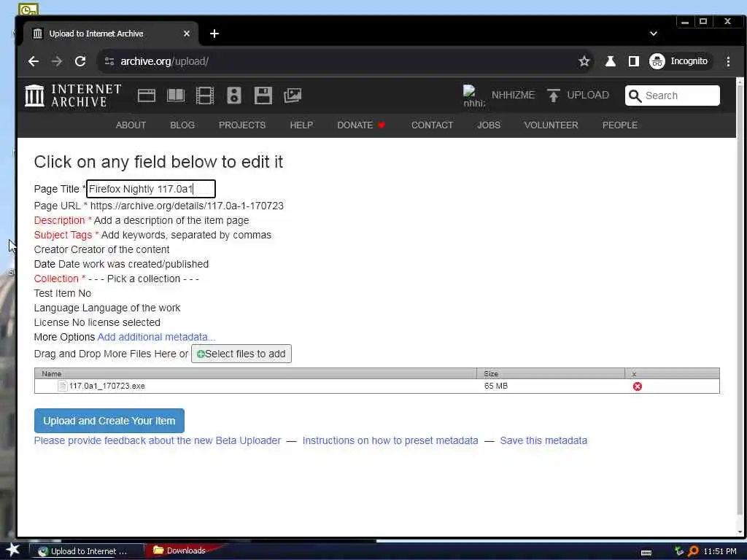
Task: Bookmark this page with the star icon
Action: [584, 61]
